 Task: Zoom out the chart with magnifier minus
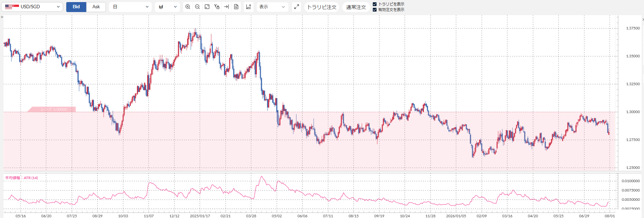(197, 7)
